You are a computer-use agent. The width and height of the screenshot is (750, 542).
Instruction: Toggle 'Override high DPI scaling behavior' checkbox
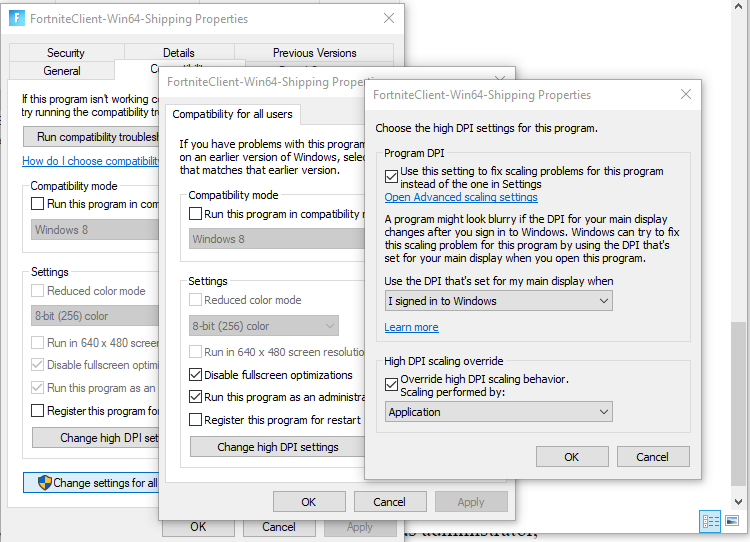coord(391,384)
